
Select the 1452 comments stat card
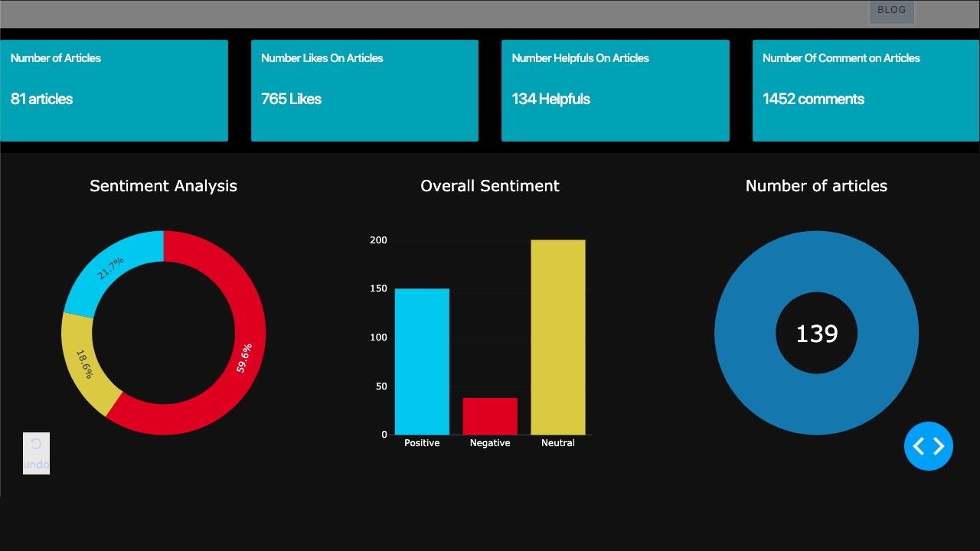tap(865, 90)
